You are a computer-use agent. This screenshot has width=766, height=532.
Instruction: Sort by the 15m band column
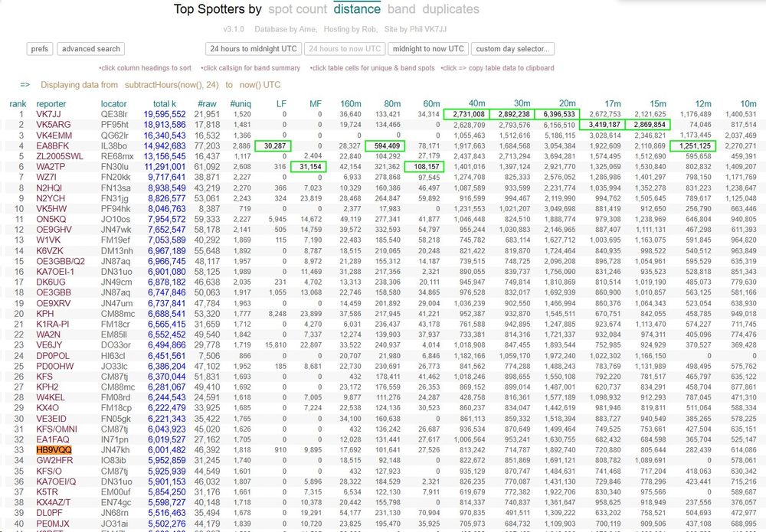pyautogui.click(x=658, y=103)
